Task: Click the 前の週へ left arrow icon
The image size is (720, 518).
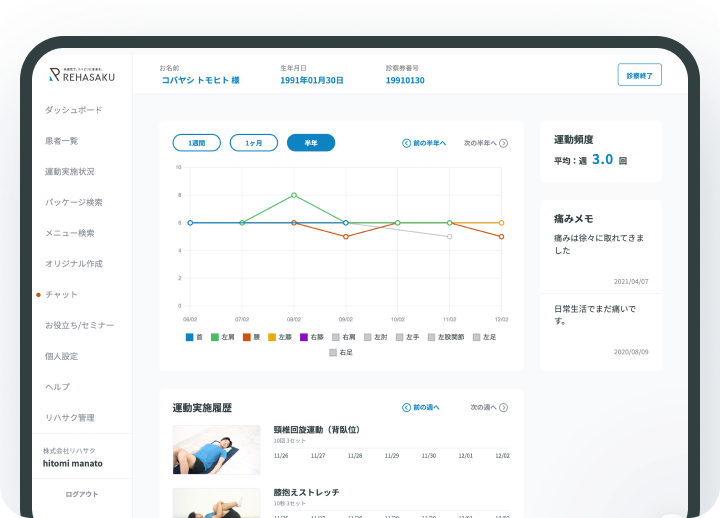Action: 406,408
